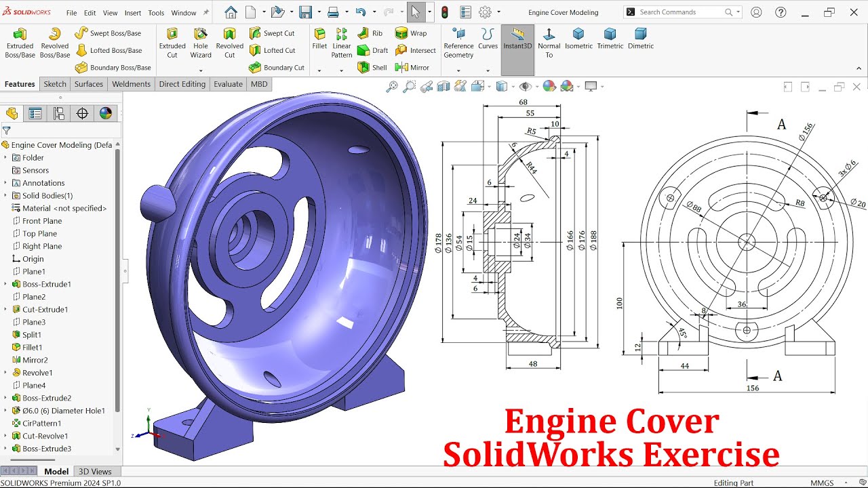The width and height of the screenshot is (868, 488).
Task: Select Boundary Boss/Base
Action: coord(113,67)
